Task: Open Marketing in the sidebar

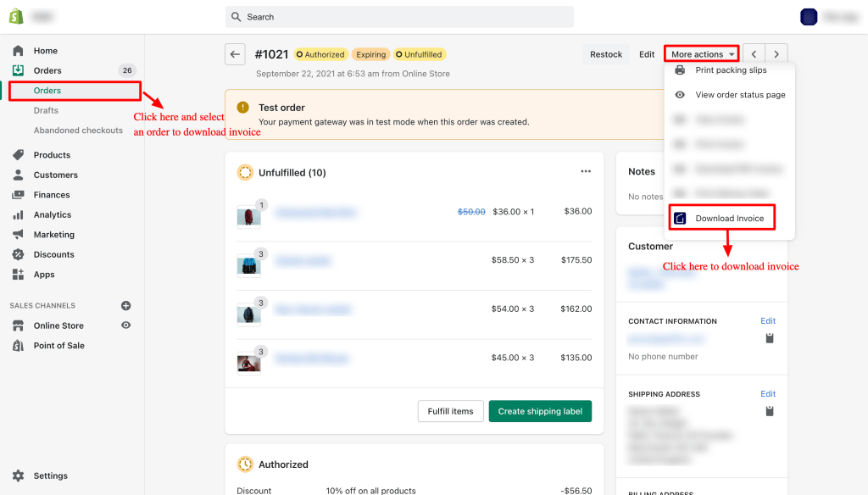Action: tap(53, 235)
